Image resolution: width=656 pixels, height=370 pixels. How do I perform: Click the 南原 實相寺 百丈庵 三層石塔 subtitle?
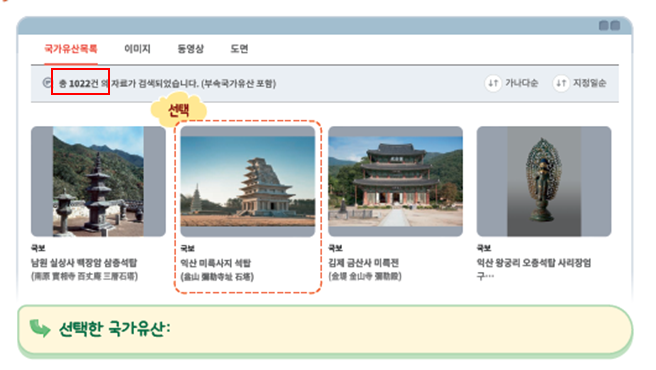pyautogui.click(x=85, y=276)
